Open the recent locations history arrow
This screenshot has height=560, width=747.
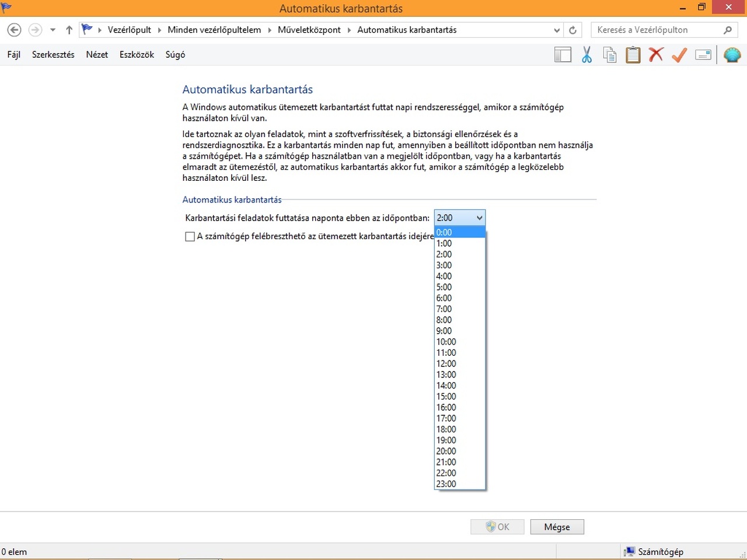click(53, 30)
